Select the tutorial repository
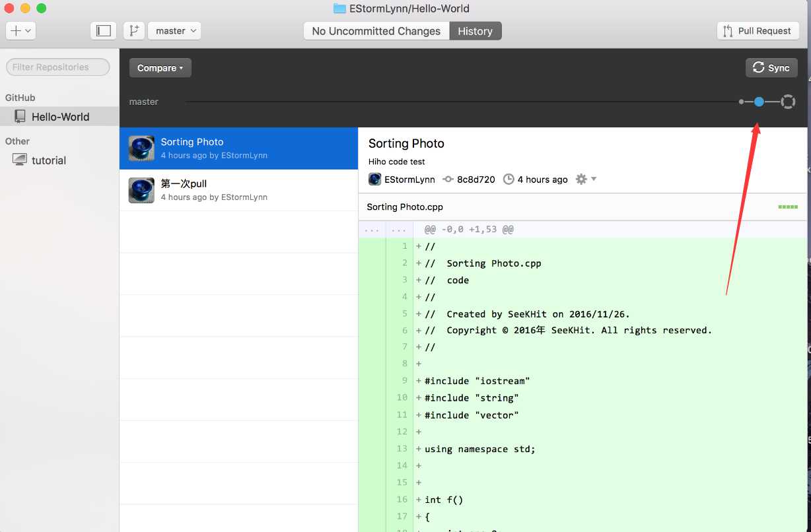Screen dimensions: 811x532 (x=59, y=160)
